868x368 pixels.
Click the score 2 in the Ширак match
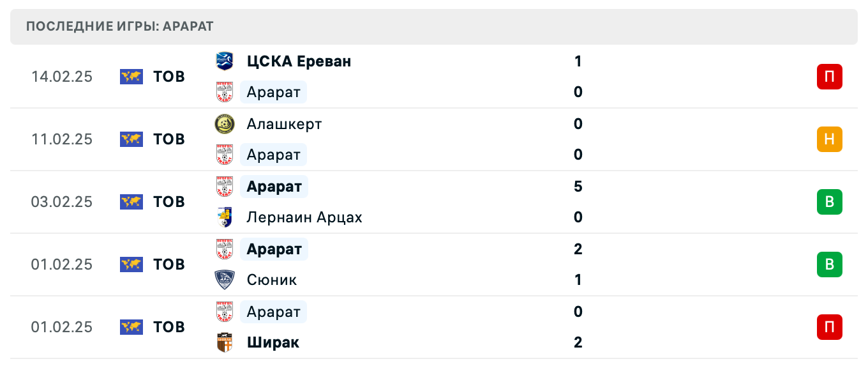point(578,342)
